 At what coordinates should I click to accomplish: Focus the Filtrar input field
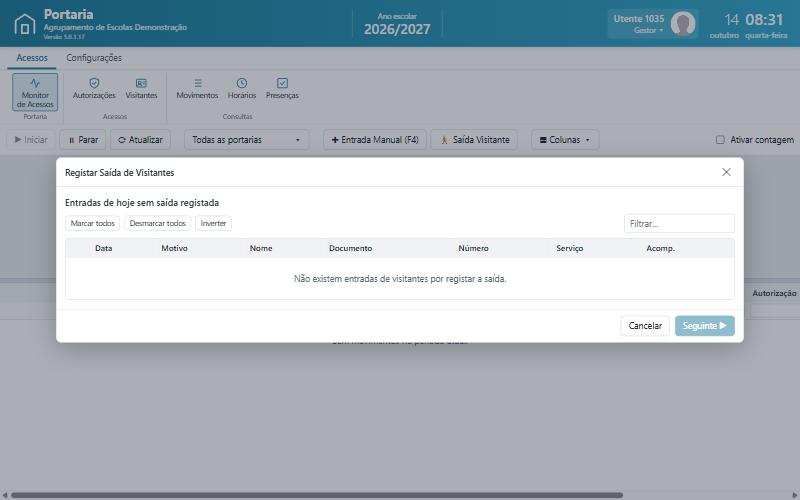[679, 223]
